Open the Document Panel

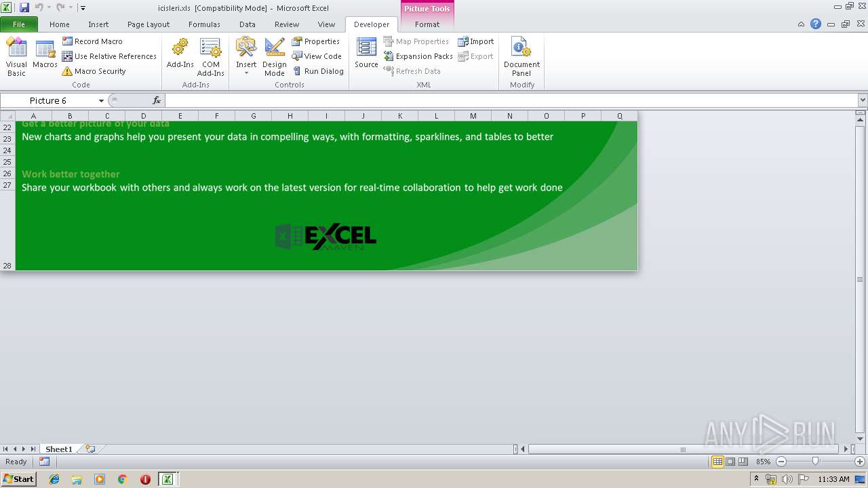[521, 57]
